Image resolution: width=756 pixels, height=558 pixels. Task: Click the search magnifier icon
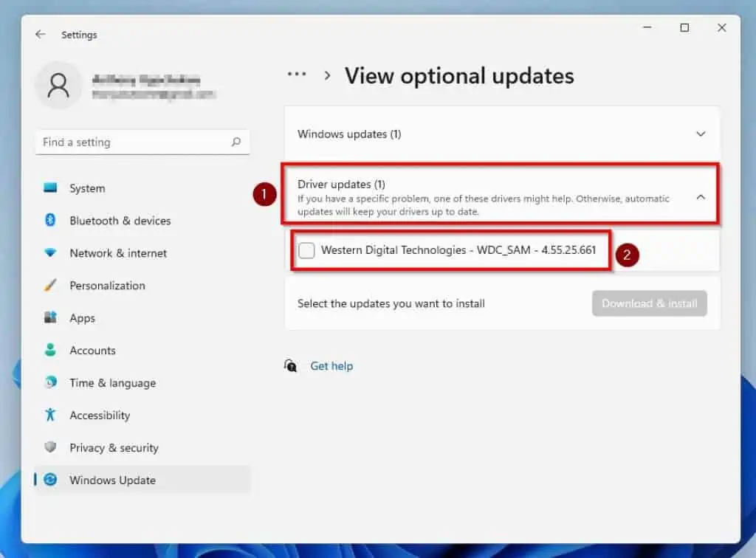[x=236, y=142]
